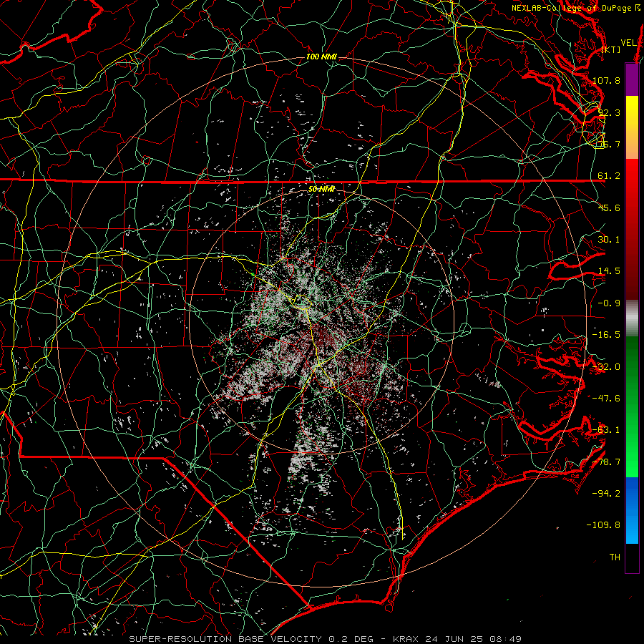Click the 76.7 scale value
Screen dimensions: 644x644
(609, 144)
